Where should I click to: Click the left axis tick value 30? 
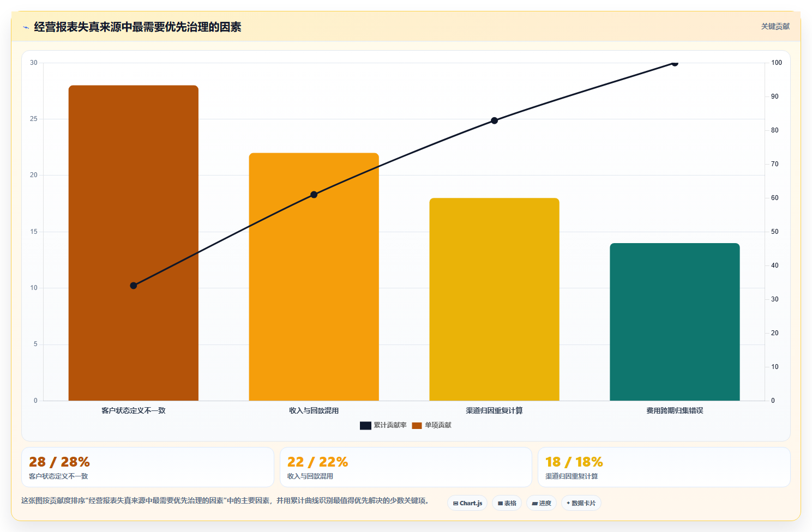pos(34,63)
